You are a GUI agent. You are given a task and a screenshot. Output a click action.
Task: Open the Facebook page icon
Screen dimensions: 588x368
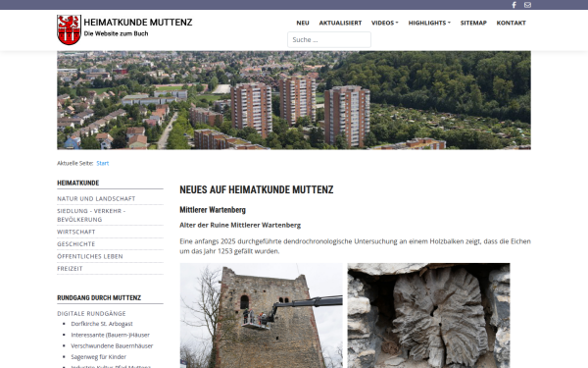click(514, 5)
